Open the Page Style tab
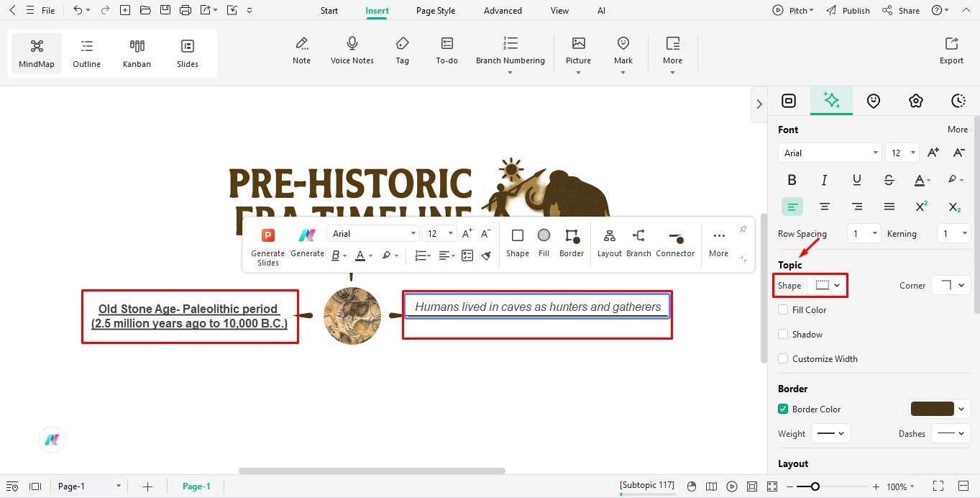Screen dimensions: 980x498 [x=436, y=11]
